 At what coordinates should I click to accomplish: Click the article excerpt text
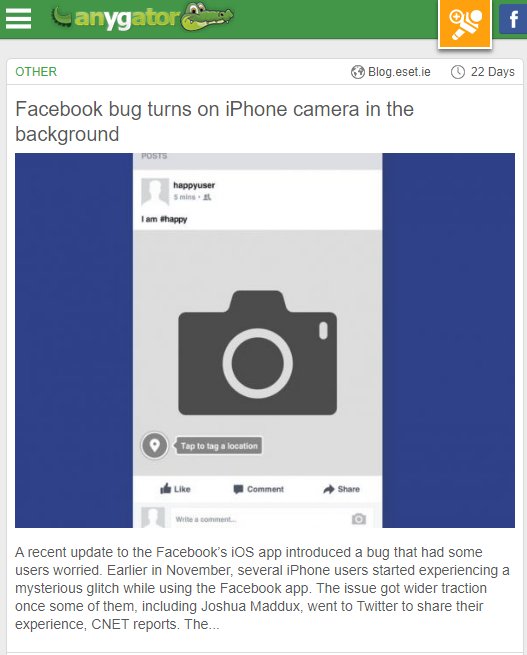262,588
